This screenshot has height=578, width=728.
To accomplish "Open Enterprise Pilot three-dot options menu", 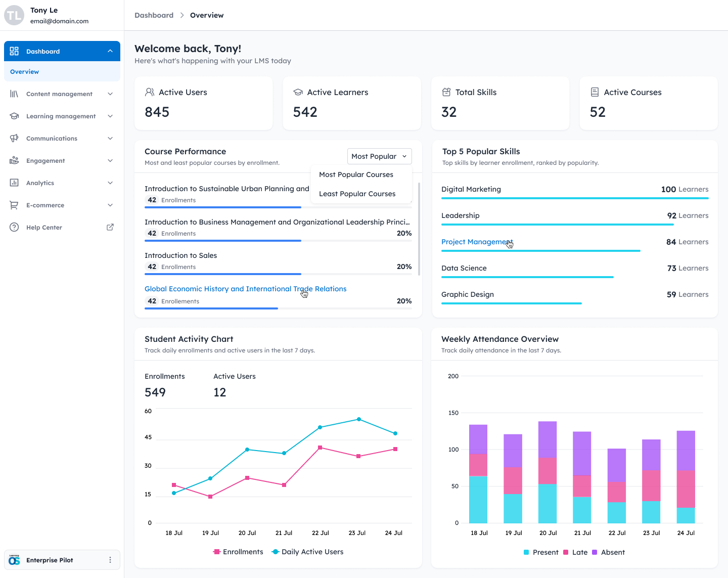I will tap(110, 560).
